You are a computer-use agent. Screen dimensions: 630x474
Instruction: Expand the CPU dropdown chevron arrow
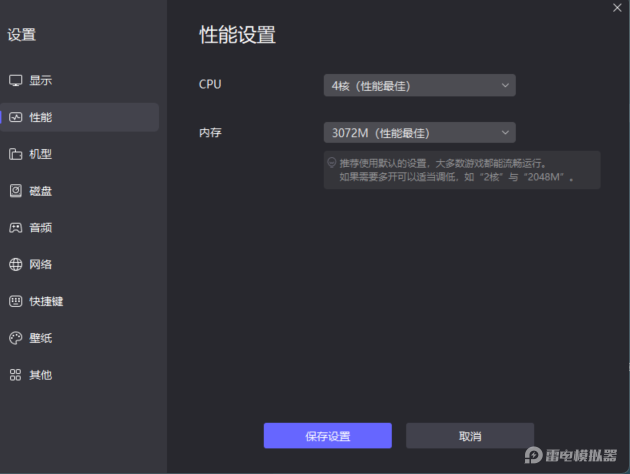coord(505,85)
